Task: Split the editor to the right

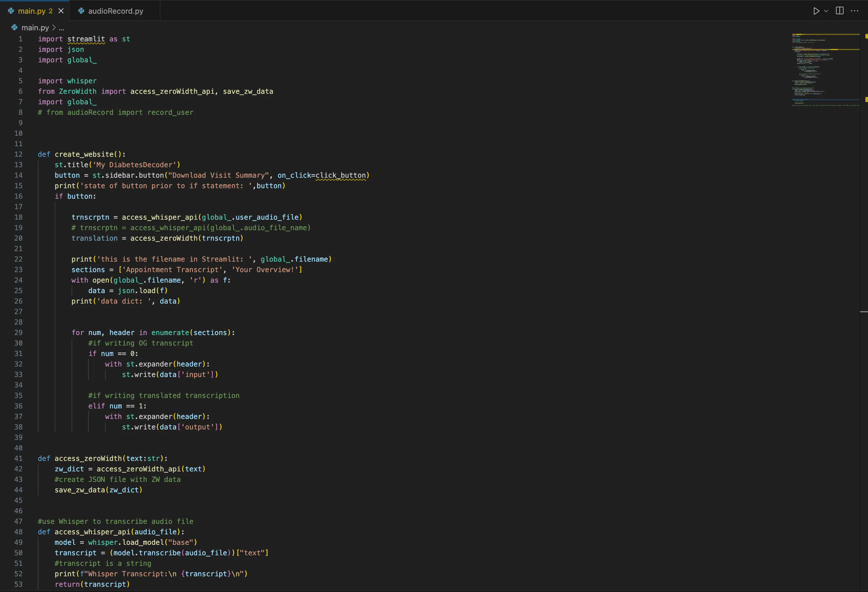Action: click(x=839, y=11)
